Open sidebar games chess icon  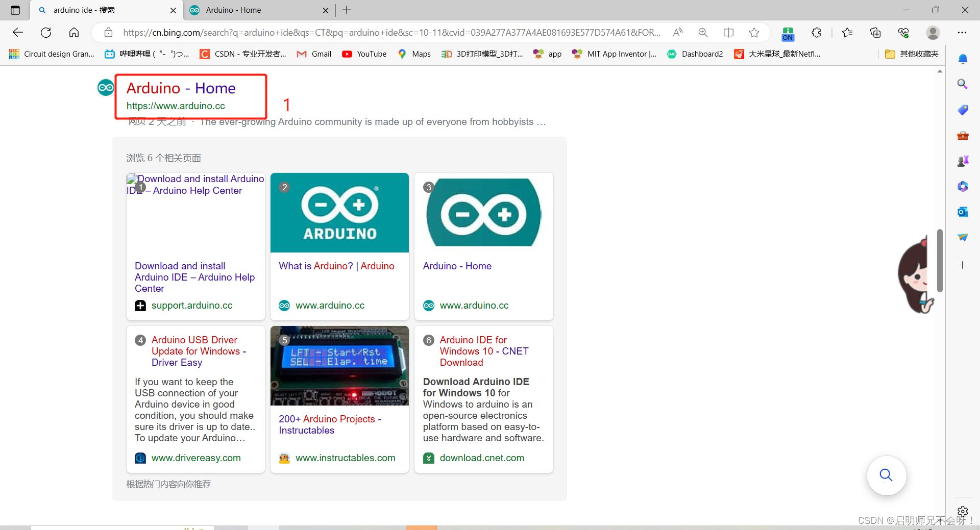pos(963,161)
